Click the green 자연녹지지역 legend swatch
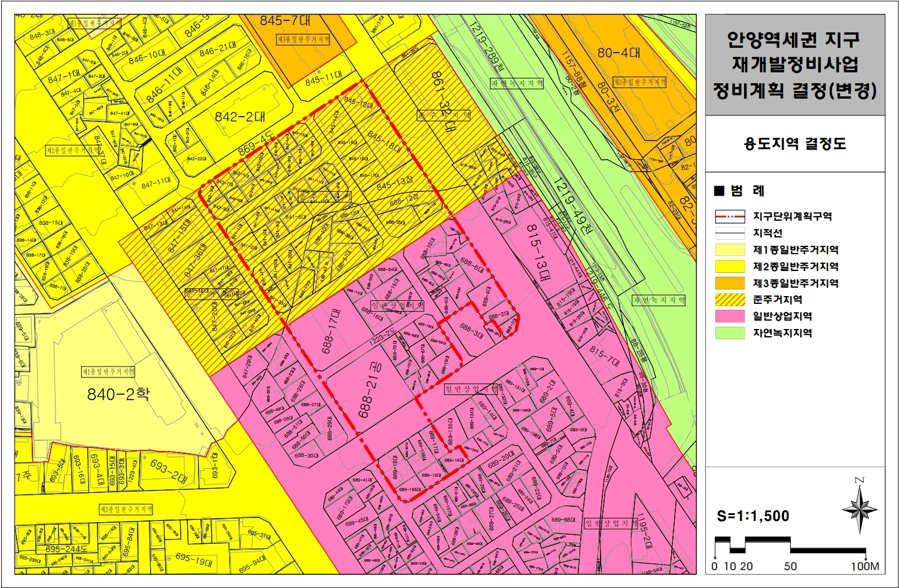Image resolution: width=899 pixels, height=588 pixels. [x=730, y=333]
